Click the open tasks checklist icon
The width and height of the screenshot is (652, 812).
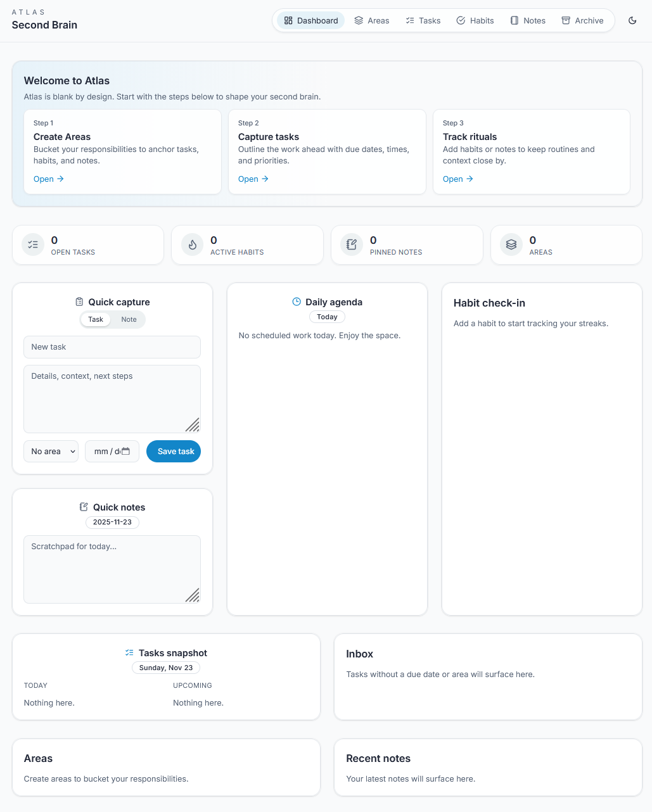click(x=33, y=244)
